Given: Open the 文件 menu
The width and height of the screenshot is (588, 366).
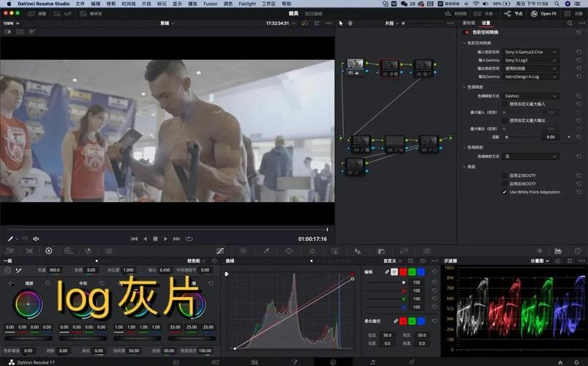Looking at the screenshot, I should pos(80,4).
